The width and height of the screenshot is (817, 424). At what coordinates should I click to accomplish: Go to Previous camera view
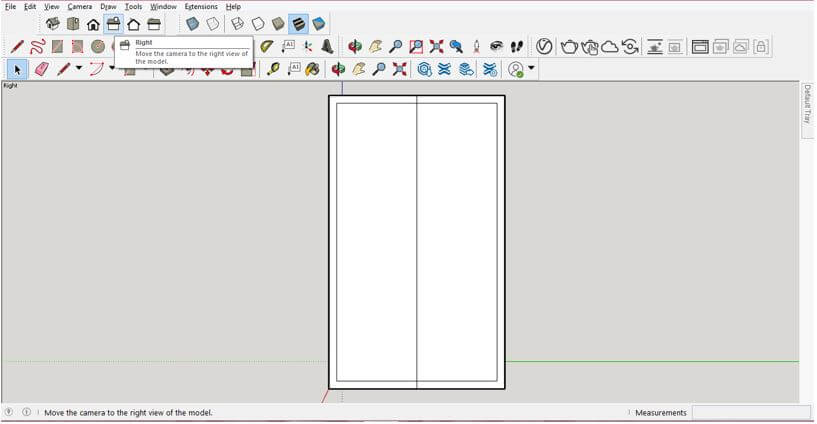tap(456, 47)
